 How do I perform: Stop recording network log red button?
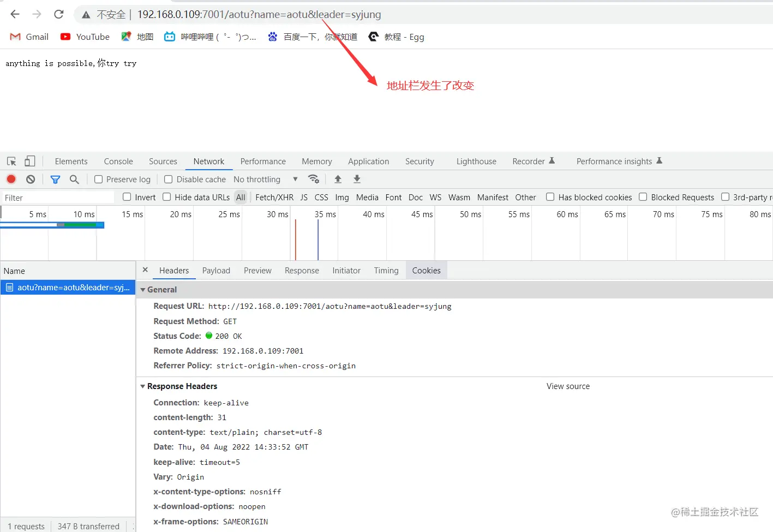tap(11, 179)
